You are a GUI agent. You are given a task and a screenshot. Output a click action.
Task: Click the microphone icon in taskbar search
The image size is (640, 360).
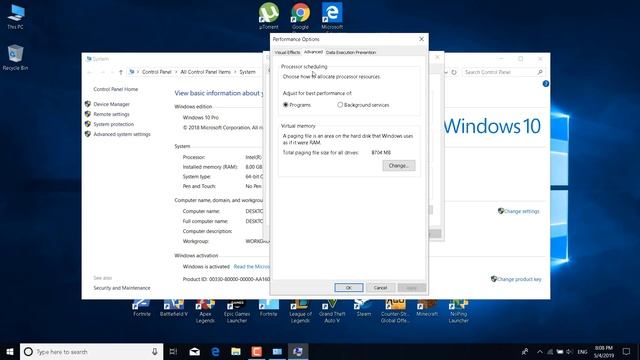pos(155,351)
